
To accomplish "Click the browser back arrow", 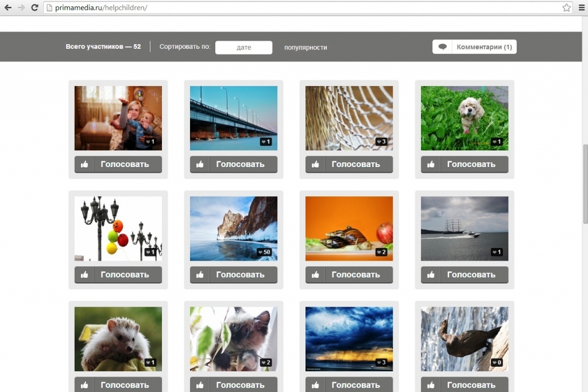I will tap(8, 7).
